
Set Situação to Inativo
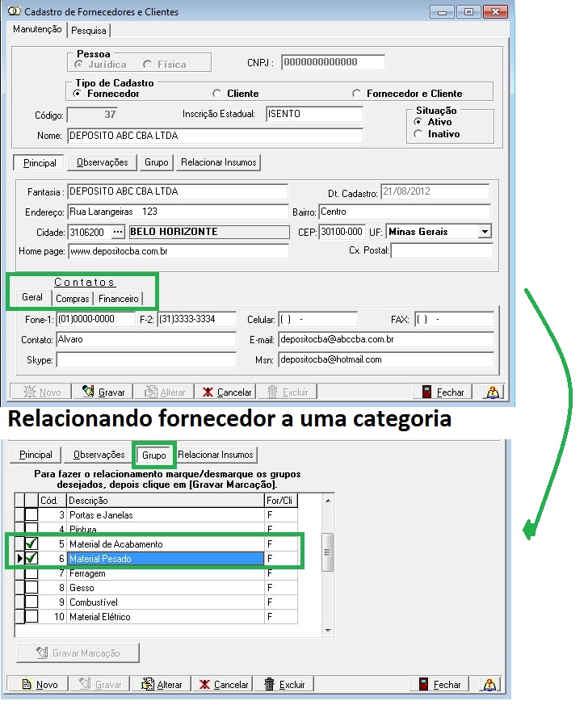tap(418, 134)
